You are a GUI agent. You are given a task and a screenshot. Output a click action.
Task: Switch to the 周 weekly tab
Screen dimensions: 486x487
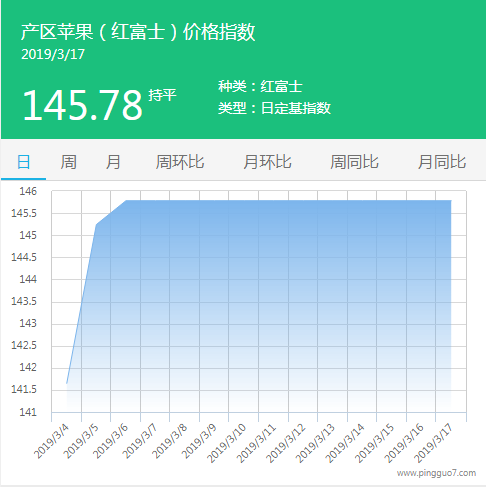click(x=68, y=162)
